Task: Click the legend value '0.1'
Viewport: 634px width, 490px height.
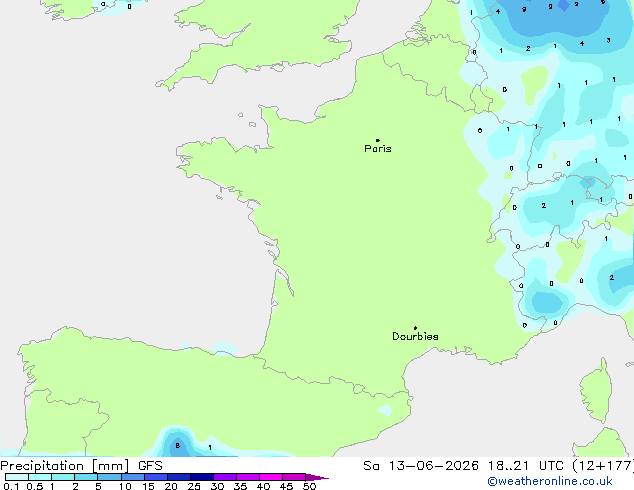Action: click(11, 486)
